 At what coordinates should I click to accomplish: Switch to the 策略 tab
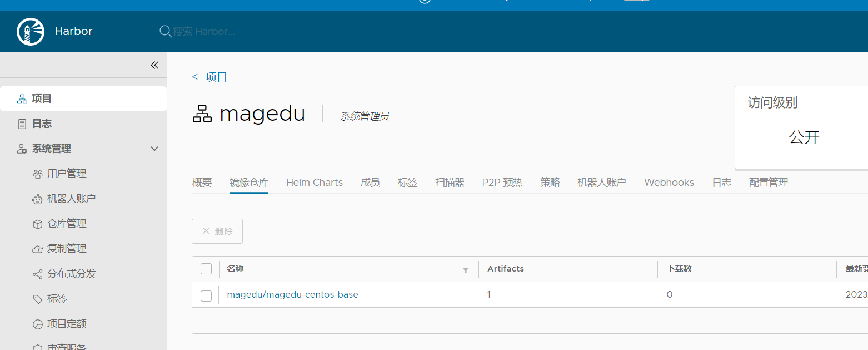[550, 183]
